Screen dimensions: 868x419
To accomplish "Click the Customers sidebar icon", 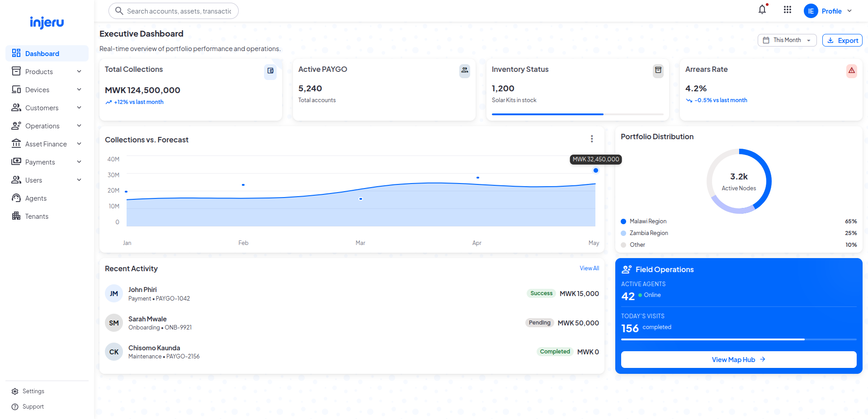I will tap(16, 108).
